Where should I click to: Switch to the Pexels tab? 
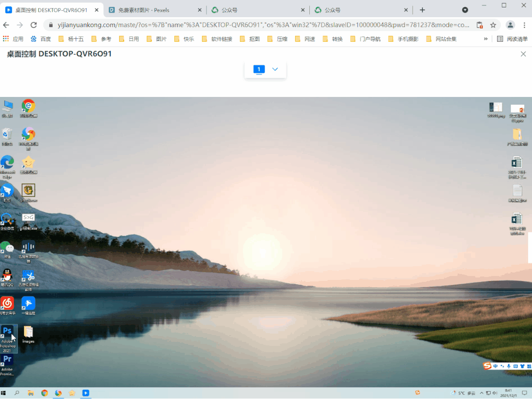click(155, 10)
